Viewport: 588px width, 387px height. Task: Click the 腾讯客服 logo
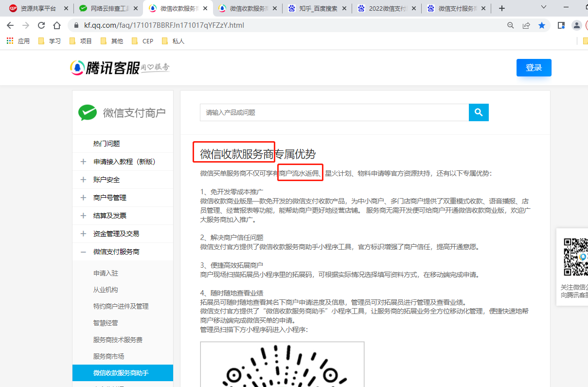120,68
